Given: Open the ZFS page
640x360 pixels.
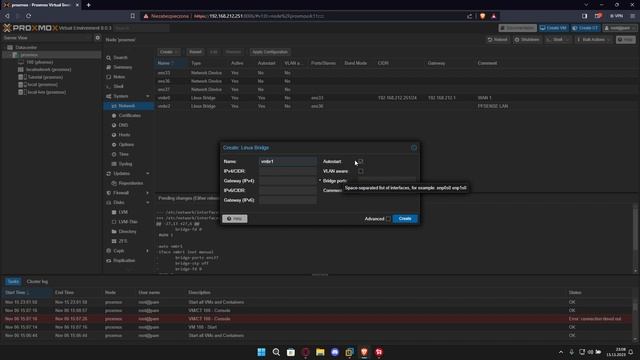Looking at the screenshot, I should [x=123, y=241].
